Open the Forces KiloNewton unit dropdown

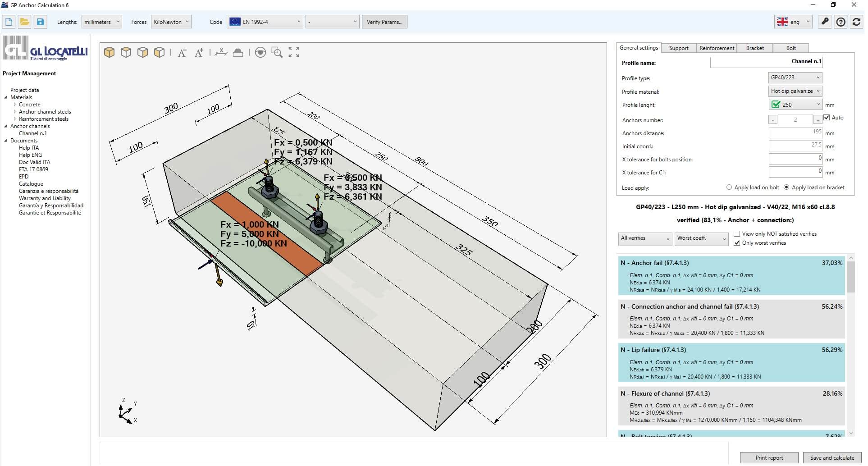pos(171,22)
